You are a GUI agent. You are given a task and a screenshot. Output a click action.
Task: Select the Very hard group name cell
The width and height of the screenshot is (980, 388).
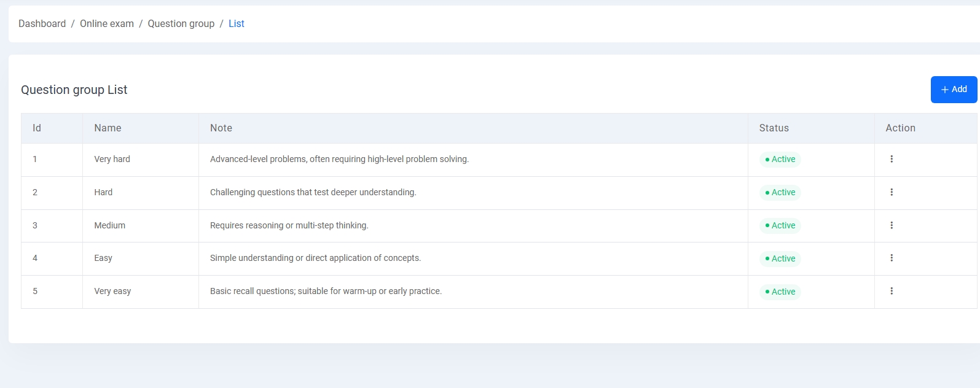tap(112, 160)
